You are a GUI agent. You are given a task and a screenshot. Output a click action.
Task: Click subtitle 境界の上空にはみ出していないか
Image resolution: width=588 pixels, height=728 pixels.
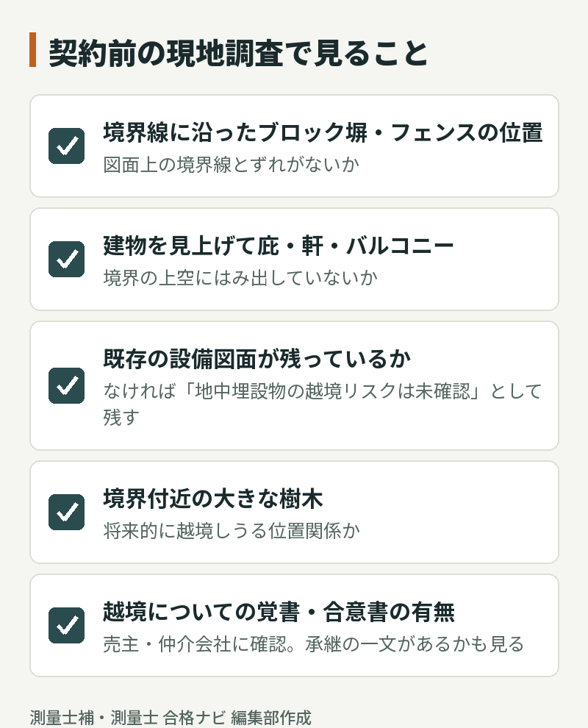click(240, 278)
